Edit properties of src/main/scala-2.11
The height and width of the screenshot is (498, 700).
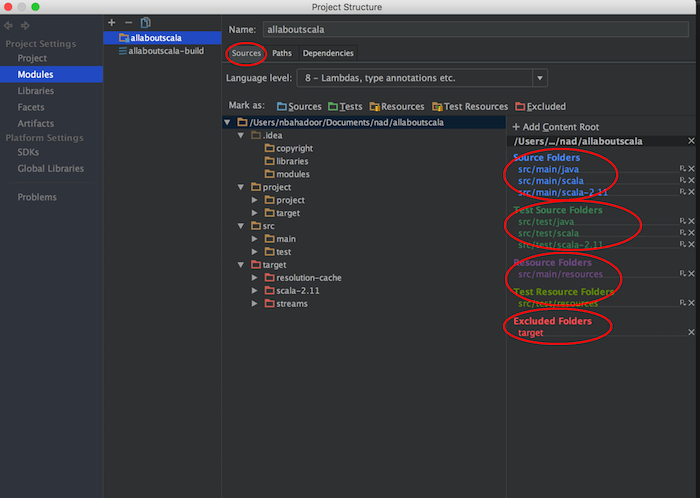pos(683,192)
